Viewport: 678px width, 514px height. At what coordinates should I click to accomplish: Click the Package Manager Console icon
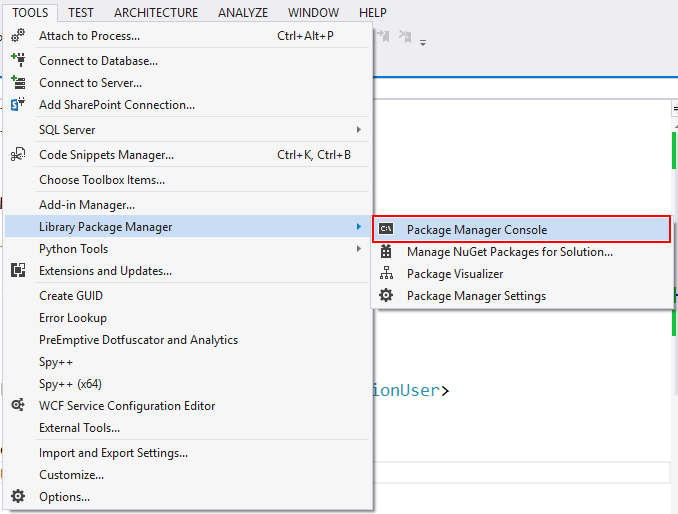coord(386,230)
